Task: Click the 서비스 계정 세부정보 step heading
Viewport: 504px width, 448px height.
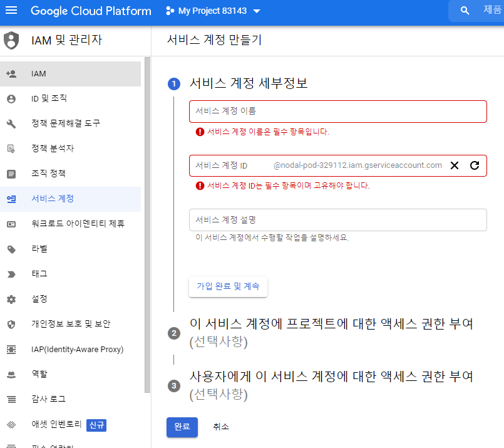Action: pyautogui.click(x=249, y=83)
